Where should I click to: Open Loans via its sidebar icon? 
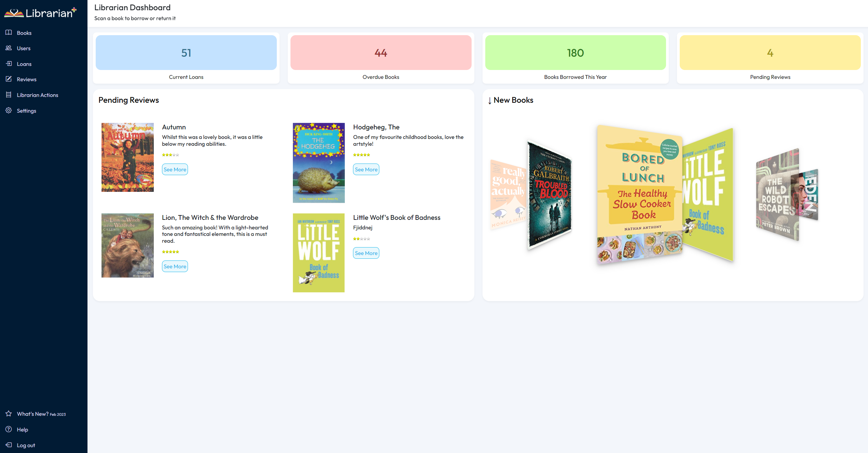coord(9,64)
